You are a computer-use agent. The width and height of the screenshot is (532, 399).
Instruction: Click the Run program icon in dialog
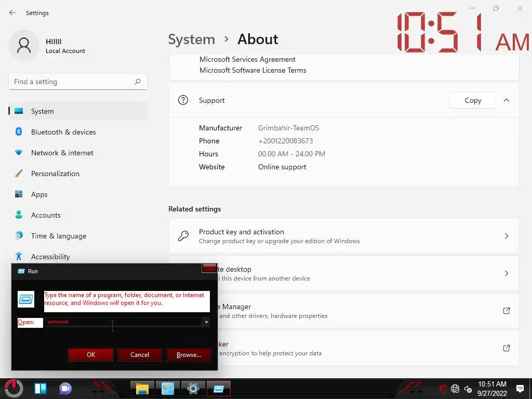[26, 299]
